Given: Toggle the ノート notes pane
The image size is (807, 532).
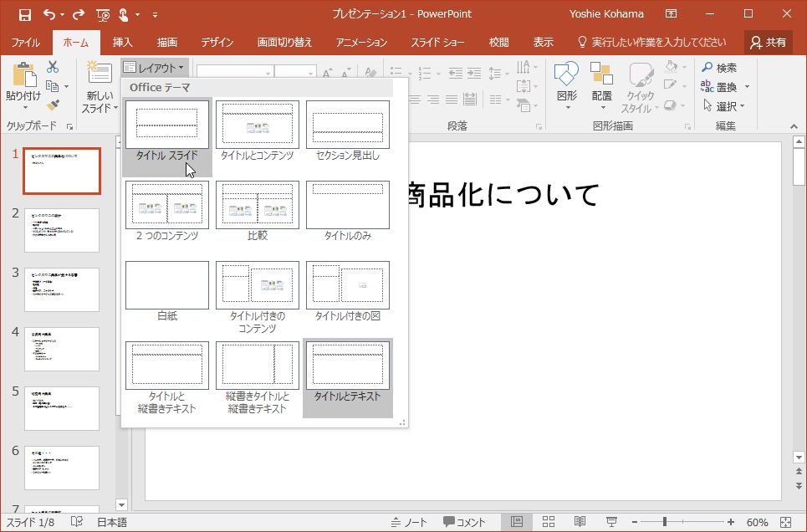Looking at the screenshot, I should tap(409, 522).
